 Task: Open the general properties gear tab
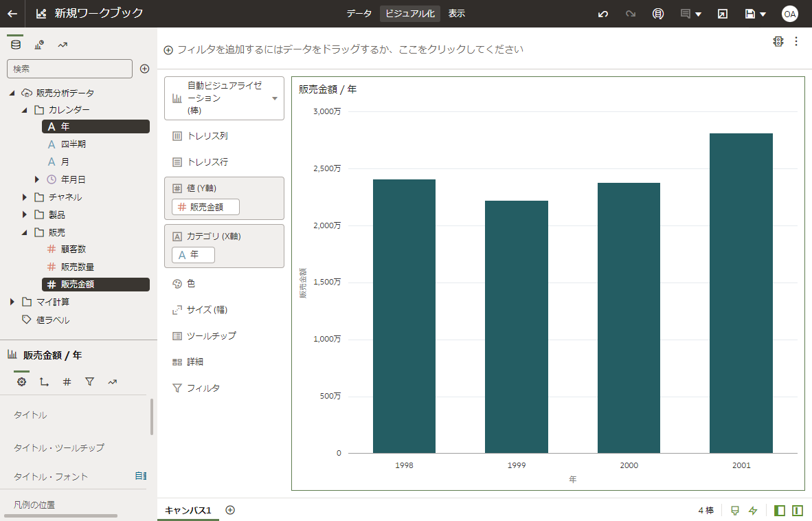pyautogui.click(x=21, y=381)
